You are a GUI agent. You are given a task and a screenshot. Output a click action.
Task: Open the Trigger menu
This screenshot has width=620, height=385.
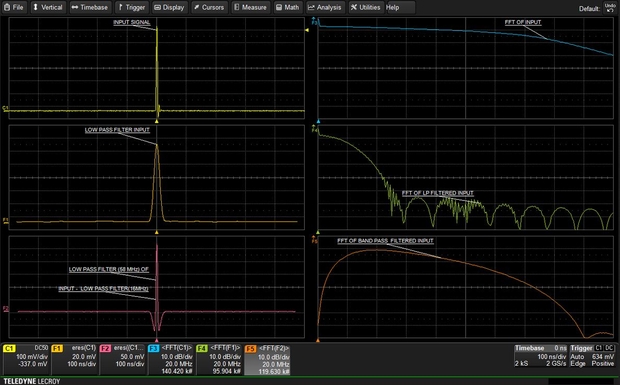click(132, 7)
